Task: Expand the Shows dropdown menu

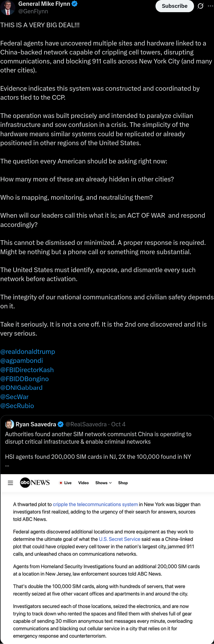Action: (103, 483)
